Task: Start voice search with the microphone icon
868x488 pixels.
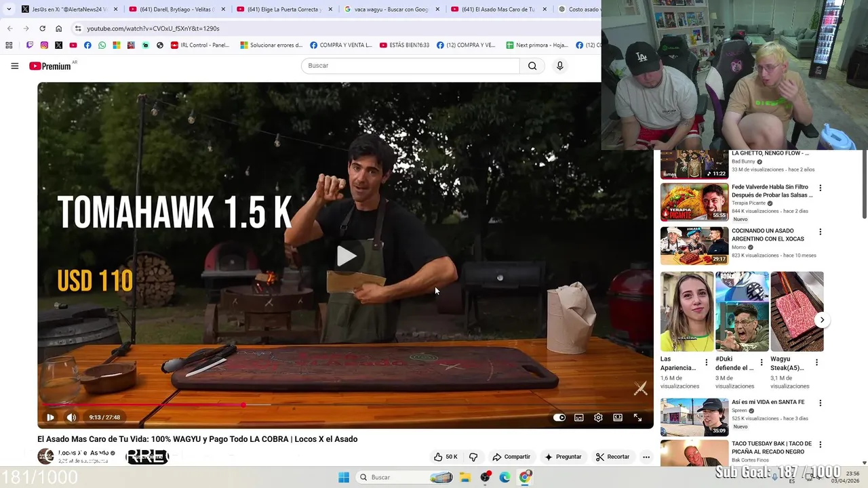Action: (559, 66)
